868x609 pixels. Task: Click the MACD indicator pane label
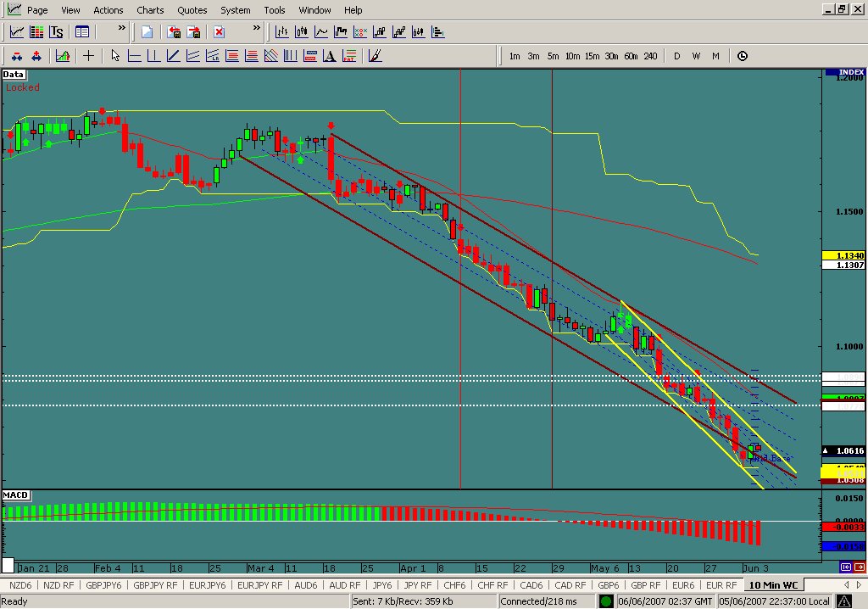(x=15, y=494)
